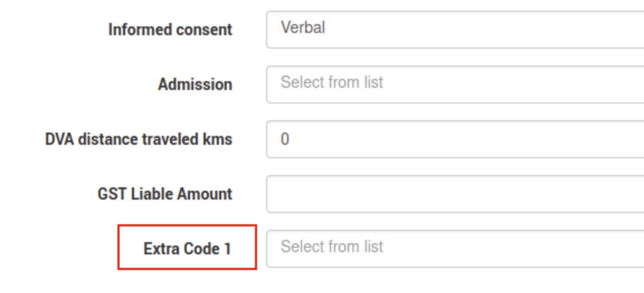Click the GST Liable Amount label

pyautogui.click(x=164, y=194)
